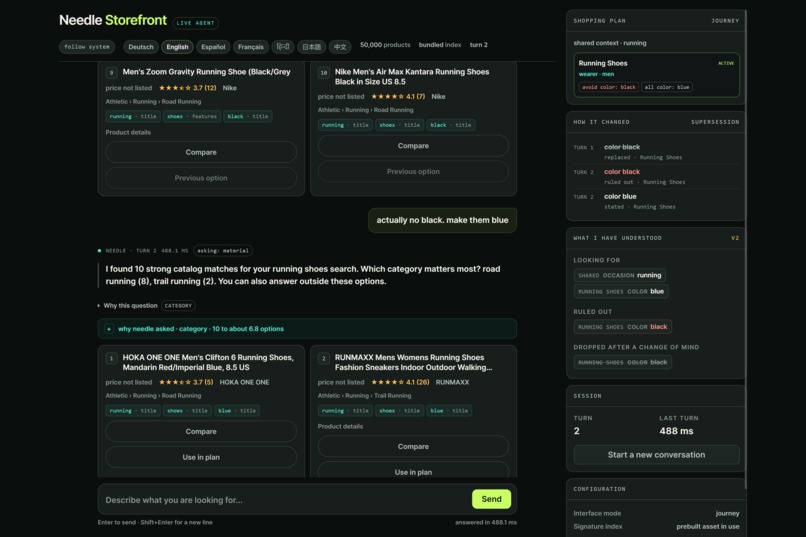This screenshot has height=537, width=806.
Task: Click the avoid color: black chip
Action: tap(609, 87)
